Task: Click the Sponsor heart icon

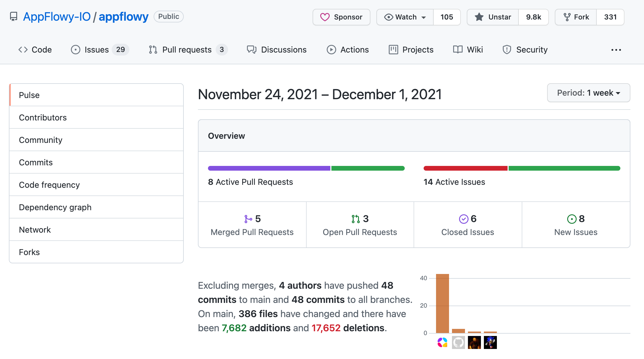Action: [325, 17]
